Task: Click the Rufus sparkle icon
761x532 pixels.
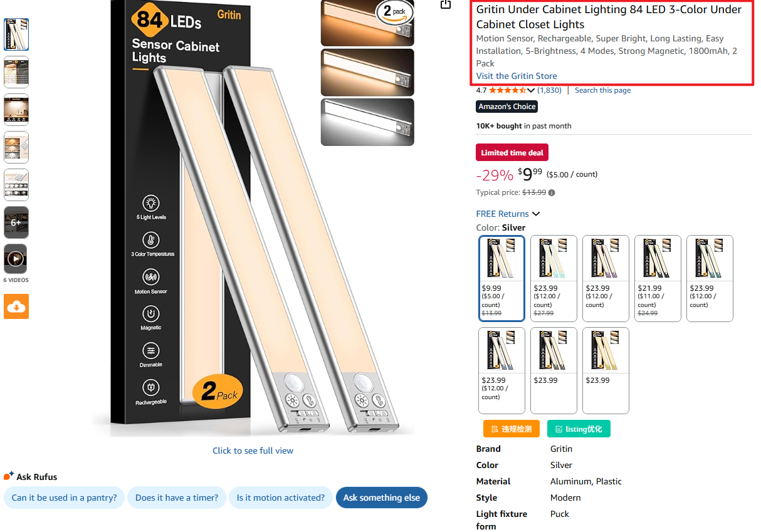Action: [9, 476]
